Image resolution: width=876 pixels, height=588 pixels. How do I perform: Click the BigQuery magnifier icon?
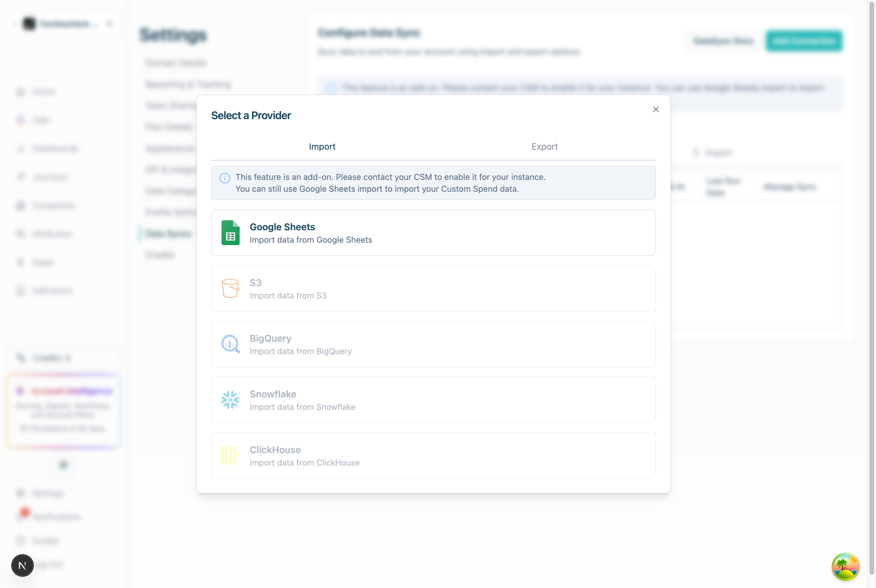pyautogui.click(x=230, y=344)
